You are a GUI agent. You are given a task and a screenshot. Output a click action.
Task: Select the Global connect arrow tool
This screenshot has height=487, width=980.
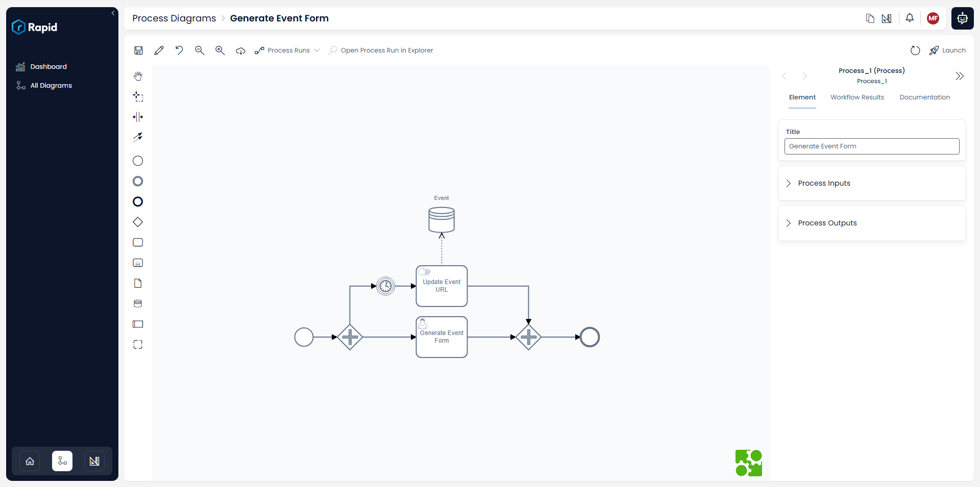[x=138, y=137]
